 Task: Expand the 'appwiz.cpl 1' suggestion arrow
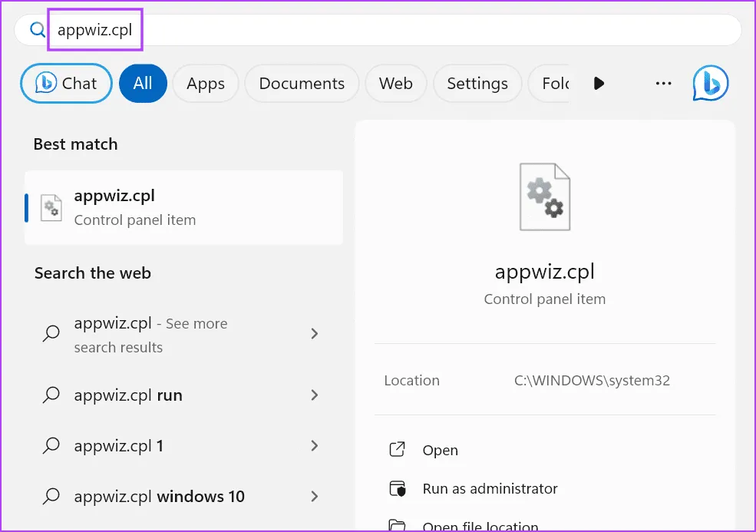314,446
